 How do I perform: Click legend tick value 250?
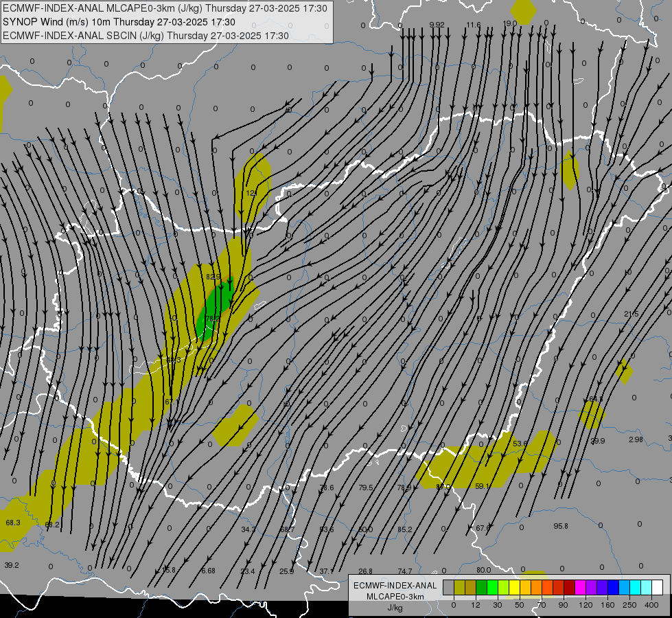(629, 605)
